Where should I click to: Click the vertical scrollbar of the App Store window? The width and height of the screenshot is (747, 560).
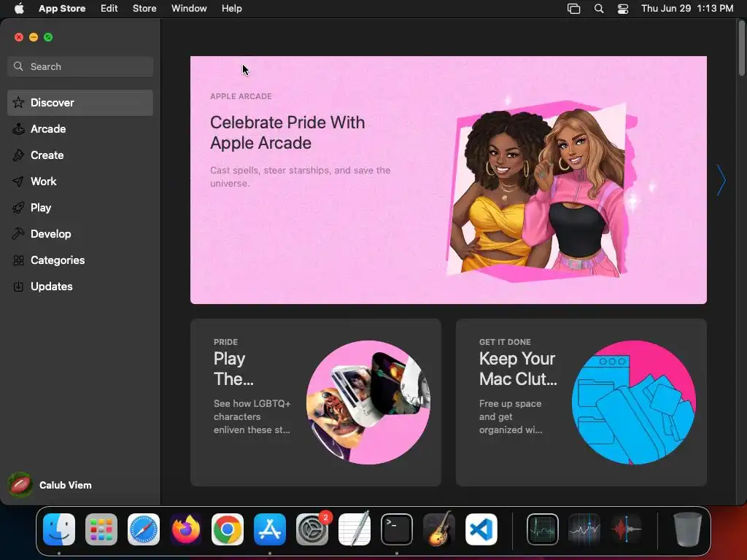[741, 47]
